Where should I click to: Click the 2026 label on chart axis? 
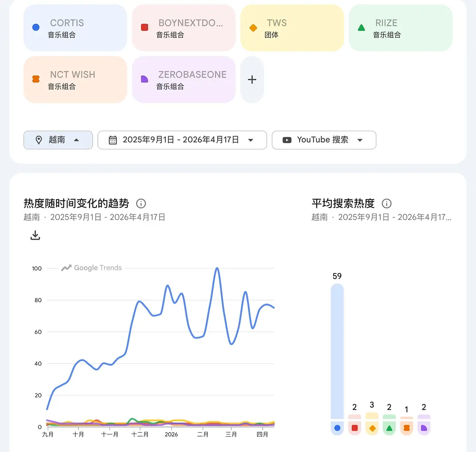pyautogui.click(x=171, y=434)
